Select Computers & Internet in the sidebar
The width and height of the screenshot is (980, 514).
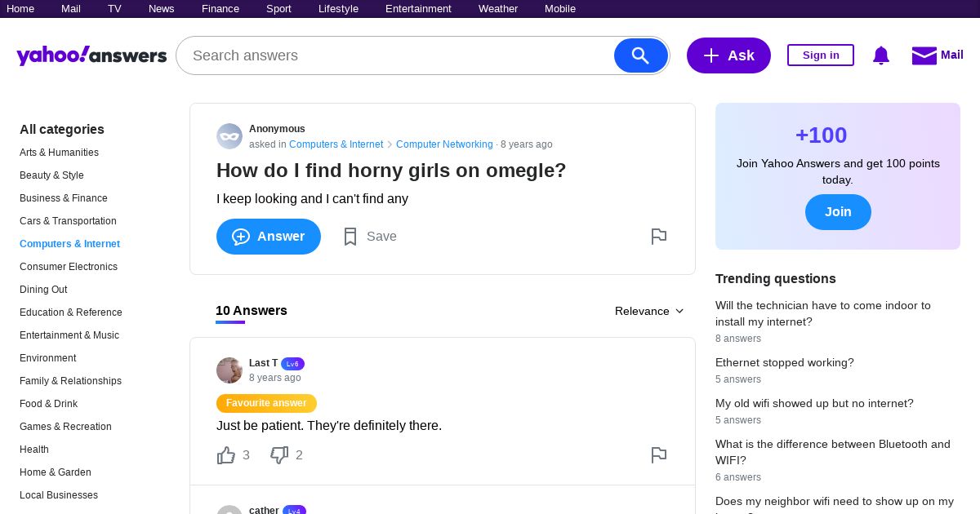click(x=69, y=244)
